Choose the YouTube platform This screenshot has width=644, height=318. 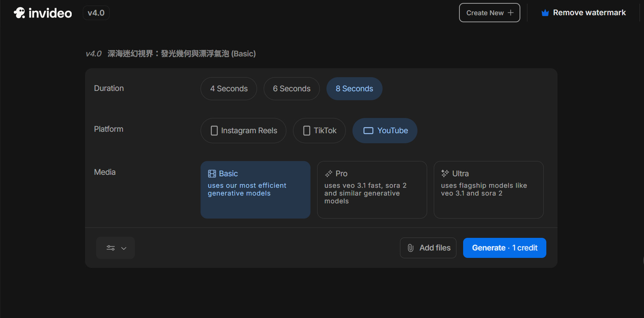click(x=385, y=131)
